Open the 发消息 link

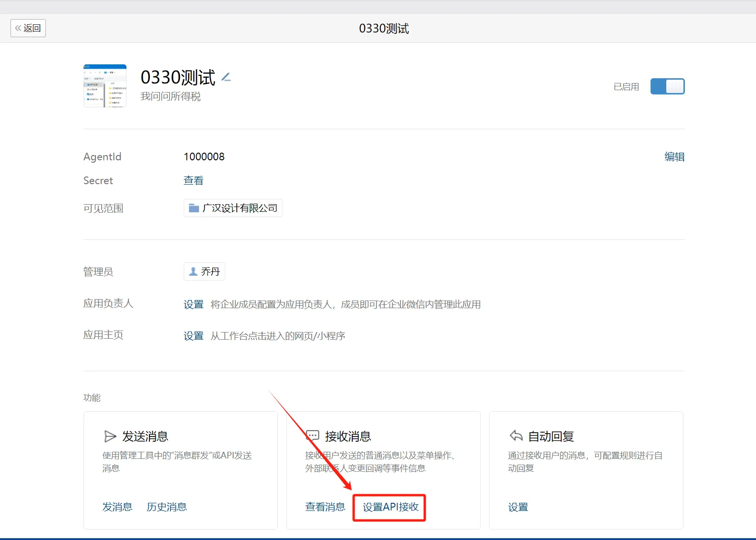click(117, 507)
